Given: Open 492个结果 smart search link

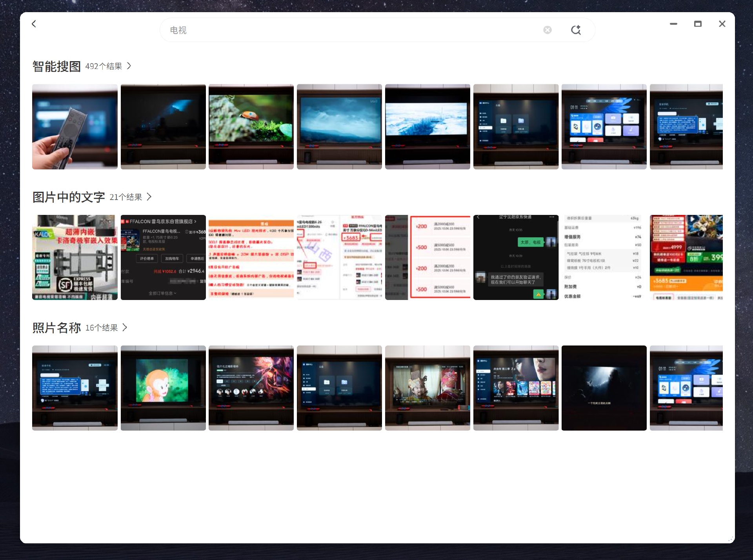Looking at the screenshot, I should tap(104, 66).
